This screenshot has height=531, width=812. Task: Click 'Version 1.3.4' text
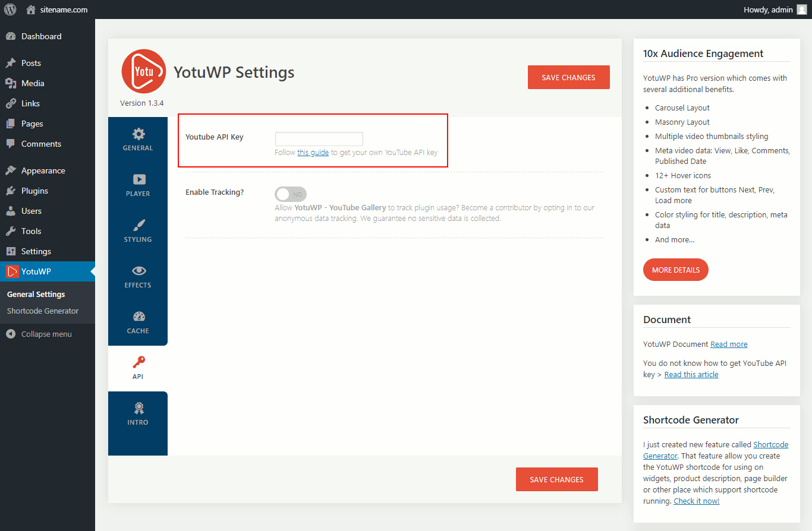point(142,103)
